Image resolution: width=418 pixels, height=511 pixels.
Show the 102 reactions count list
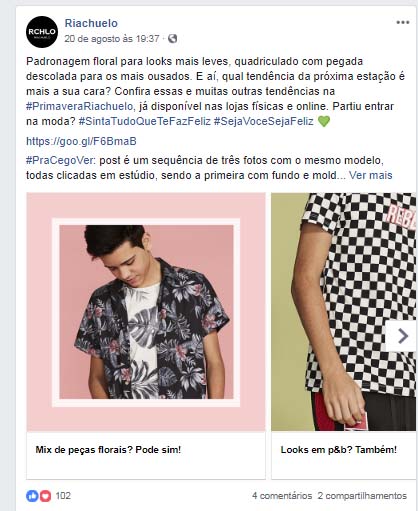click(x=63, y=496)
